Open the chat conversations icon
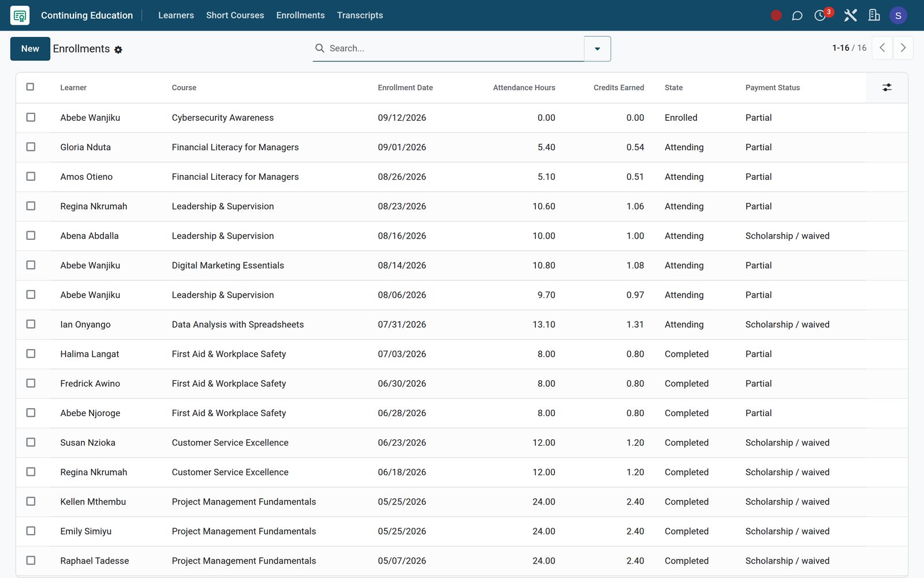Image resolution: width=924 pixels, height=578 pixels. (x=797, y=16)
